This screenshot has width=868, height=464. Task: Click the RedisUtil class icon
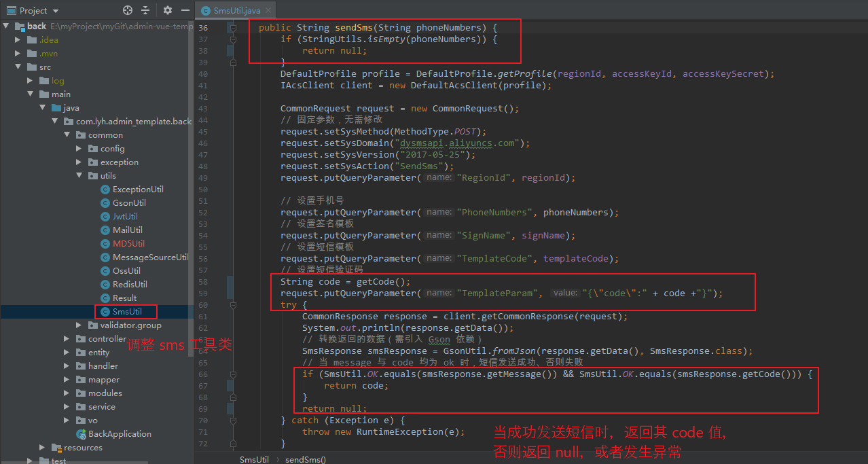click(105, 285)
